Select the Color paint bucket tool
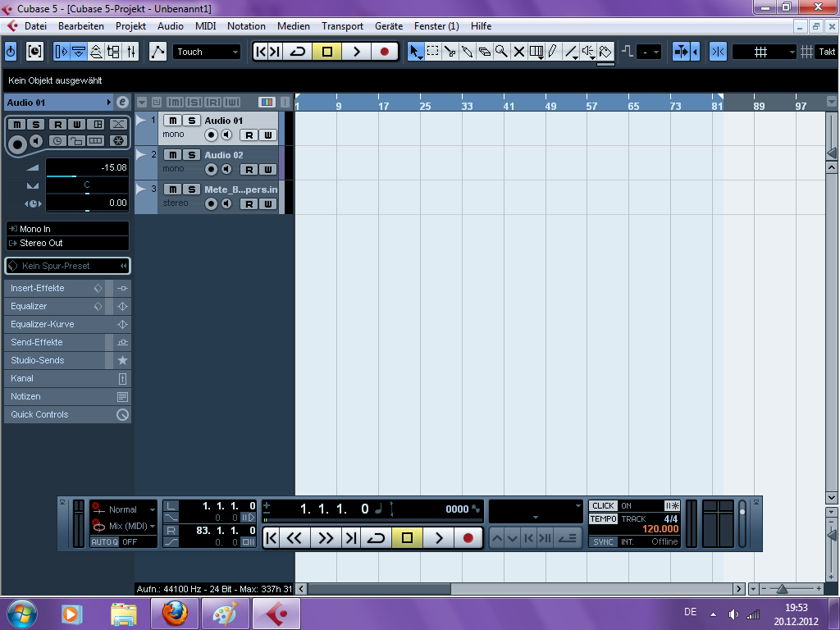 tap(605, 52)
